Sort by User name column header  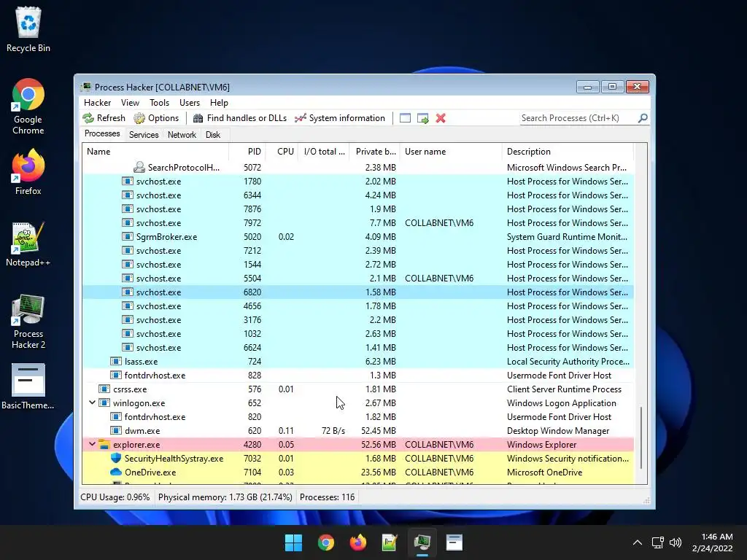coord(451,152)
